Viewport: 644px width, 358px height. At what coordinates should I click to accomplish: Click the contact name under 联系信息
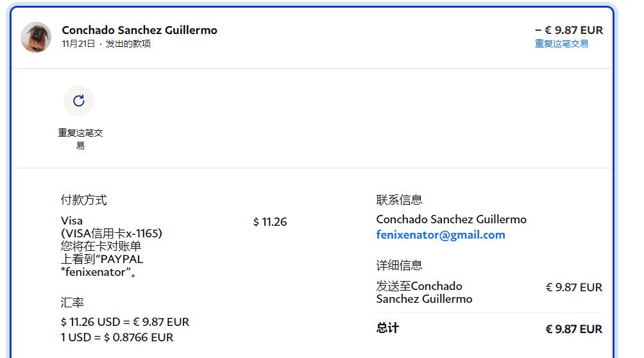click(451, 219)
